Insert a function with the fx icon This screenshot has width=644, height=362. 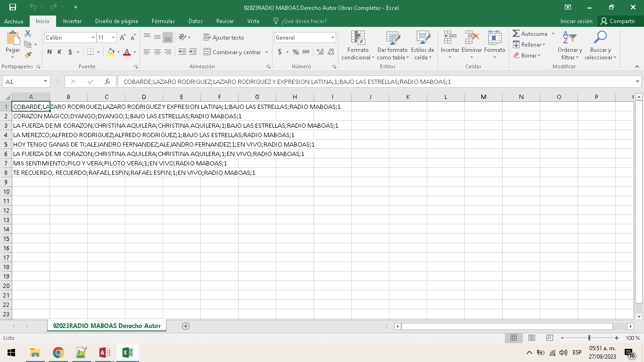(x=107, y=82)
